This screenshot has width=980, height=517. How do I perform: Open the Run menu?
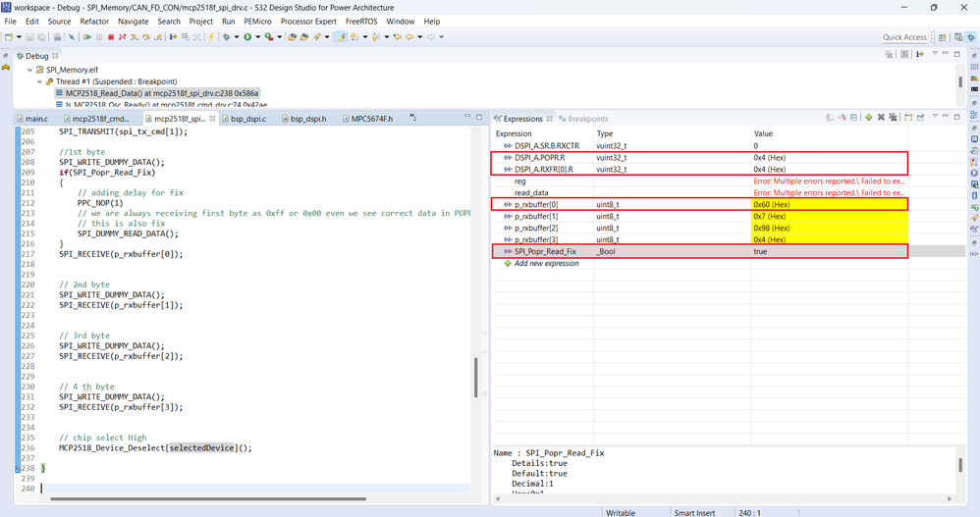click(228, 22)
